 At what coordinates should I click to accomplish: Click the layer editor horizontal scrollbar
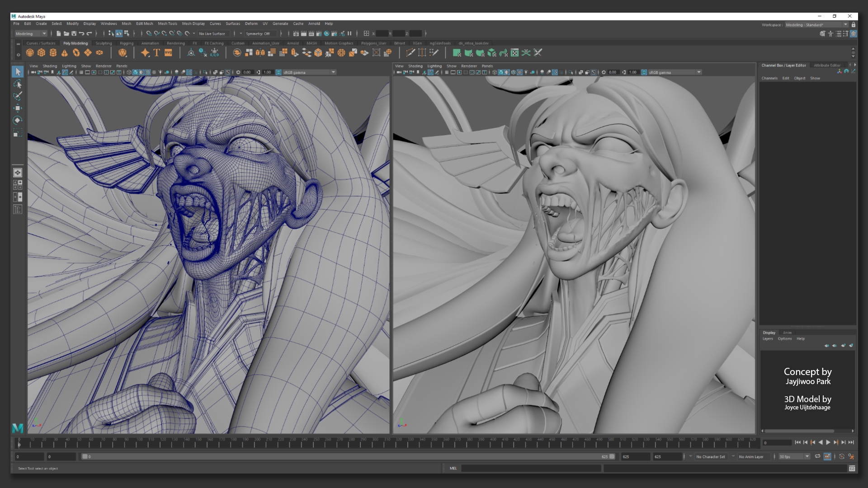click(800, 431)
